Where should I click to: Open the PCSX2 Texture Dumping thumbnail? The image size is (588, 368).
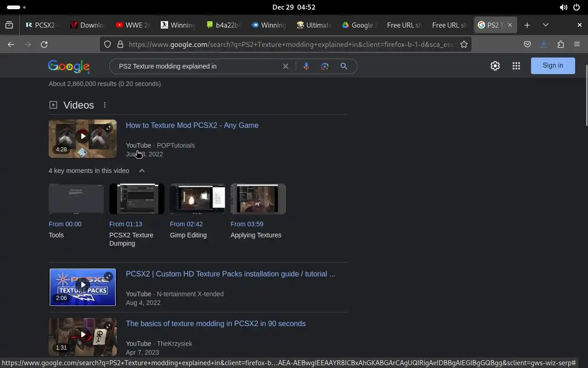pyautogui.click(x=137, y=199)
